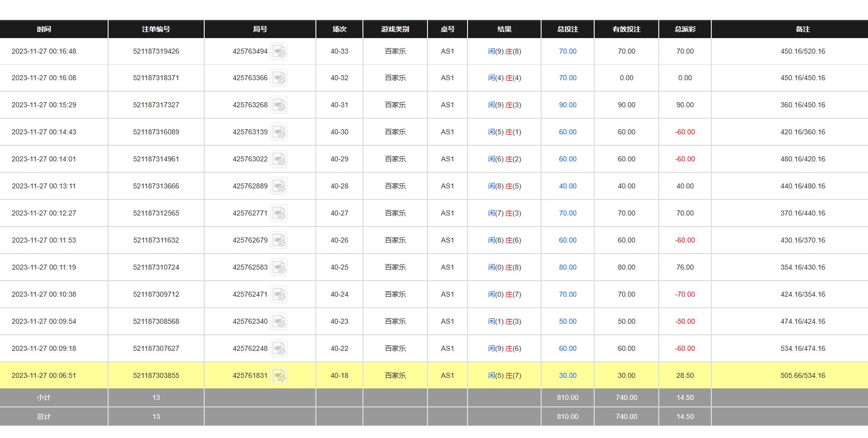The width and height of the screenshot is (868, 438).
Task: Click the replay icon for round 425763139
Action: (279, 132)
